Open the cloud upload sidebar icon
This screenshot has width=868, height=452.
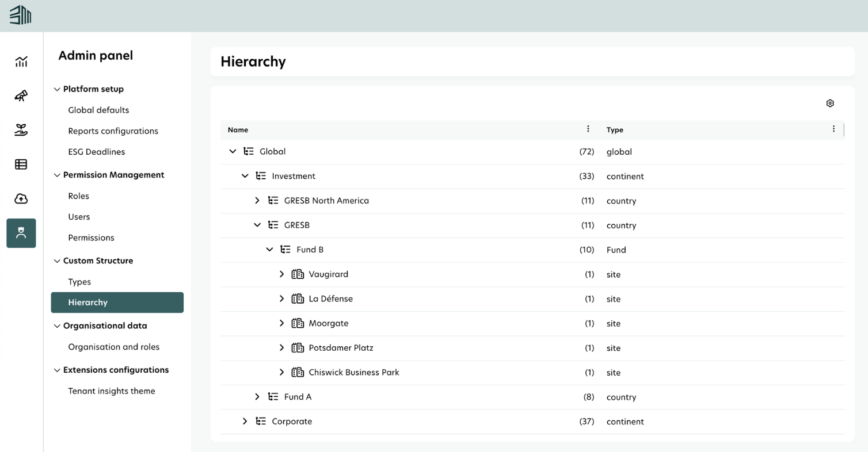click(x=21, y=199)
